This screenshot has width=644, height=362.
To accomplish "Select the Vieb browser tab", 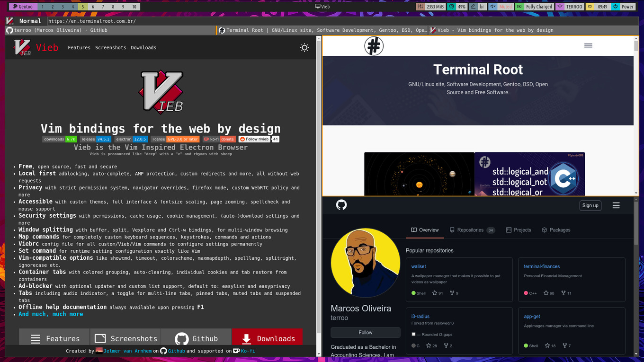I will 534,30.
